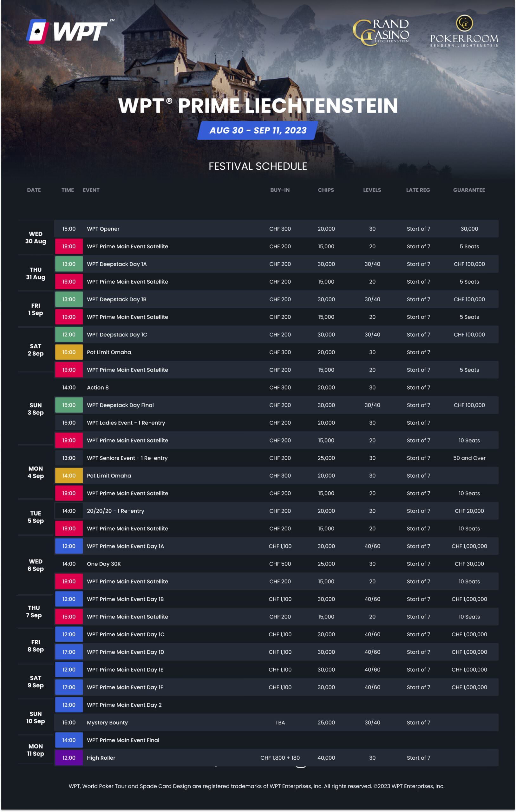Click the purple 12:00 High Roller time badge
Viewport: 516px width, 812px height.
point(69,758)
